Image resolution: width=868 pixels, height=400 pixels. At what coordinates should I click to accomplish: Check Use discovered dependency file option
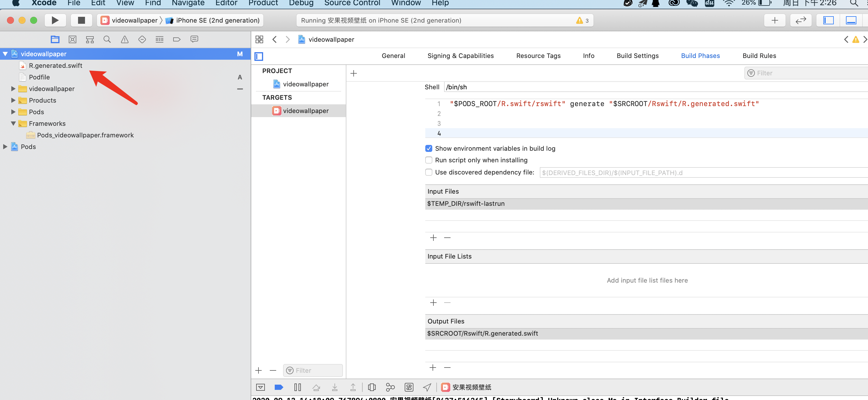click(x=428, y=172)
